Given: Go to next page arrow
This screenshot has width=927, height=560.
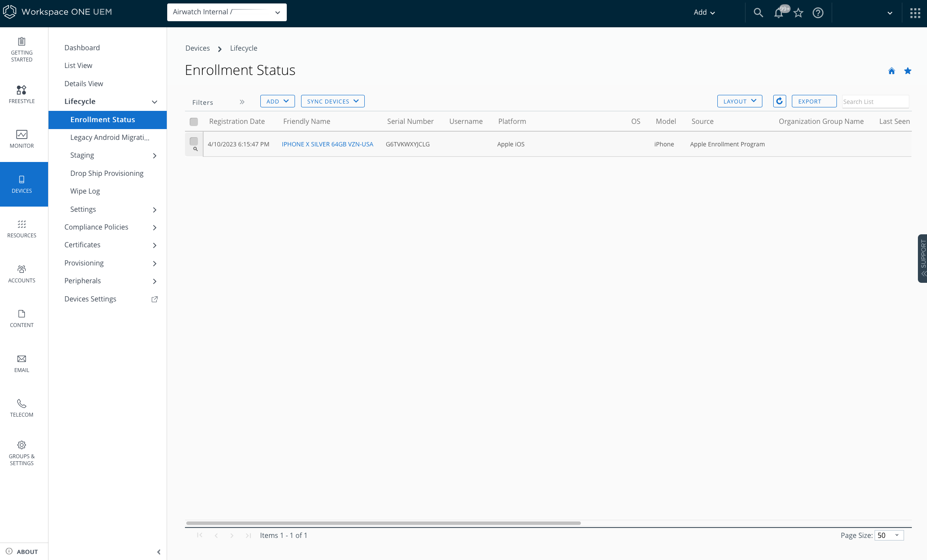Looking at the screenshot, I should [x=232, y=536].
